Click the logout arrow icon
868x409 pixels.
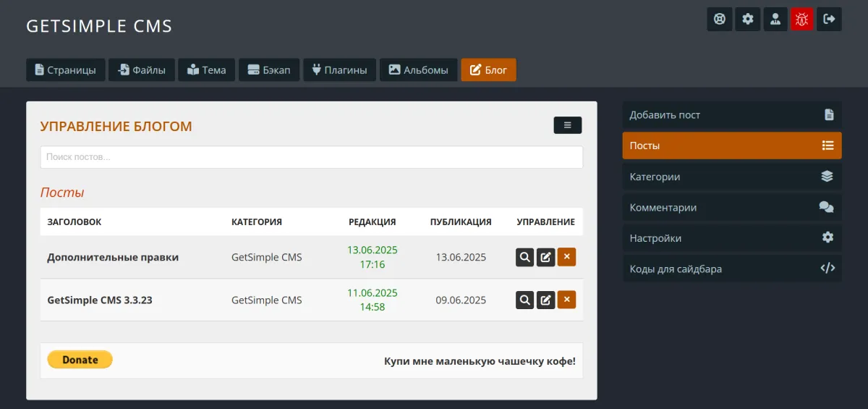click(829, 19)
